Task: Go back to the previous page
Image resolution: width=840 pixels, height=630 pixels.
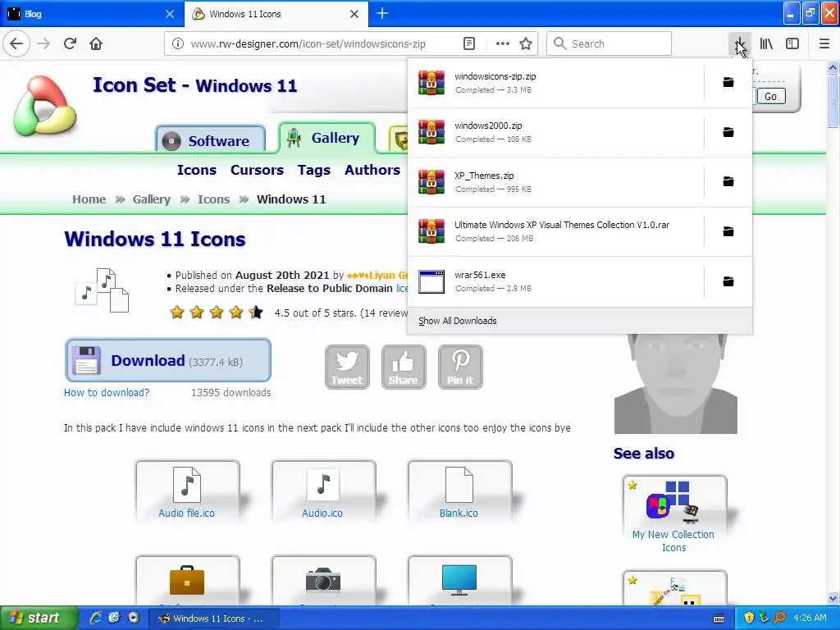Action: click(16, 44)
